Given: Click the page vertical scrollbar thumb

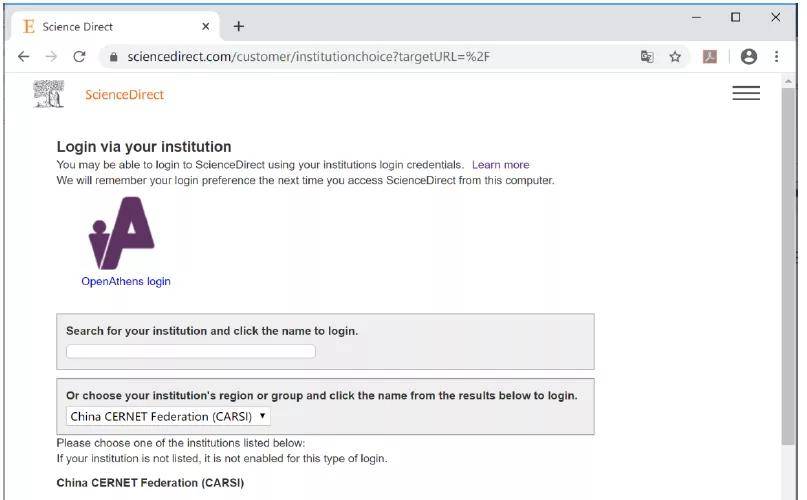Looking at the screenshot, I should click(788, 266).
